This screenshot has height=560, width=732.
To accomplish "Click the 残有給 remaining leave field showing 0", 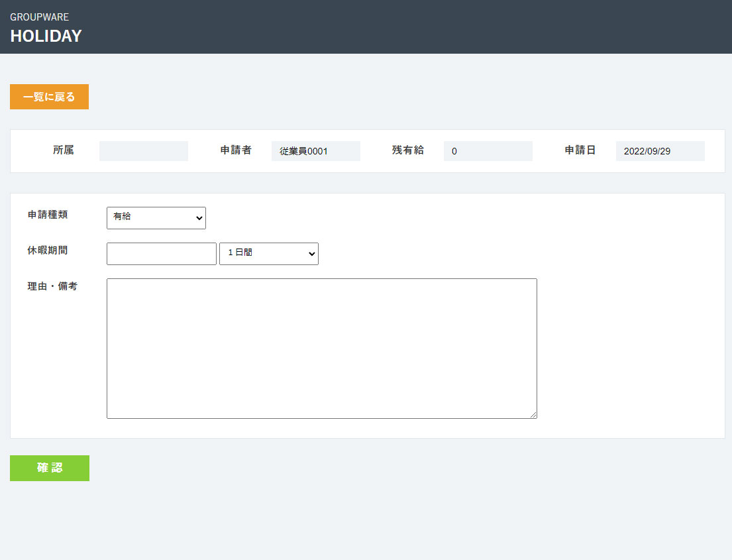I will tap(488, 151).
